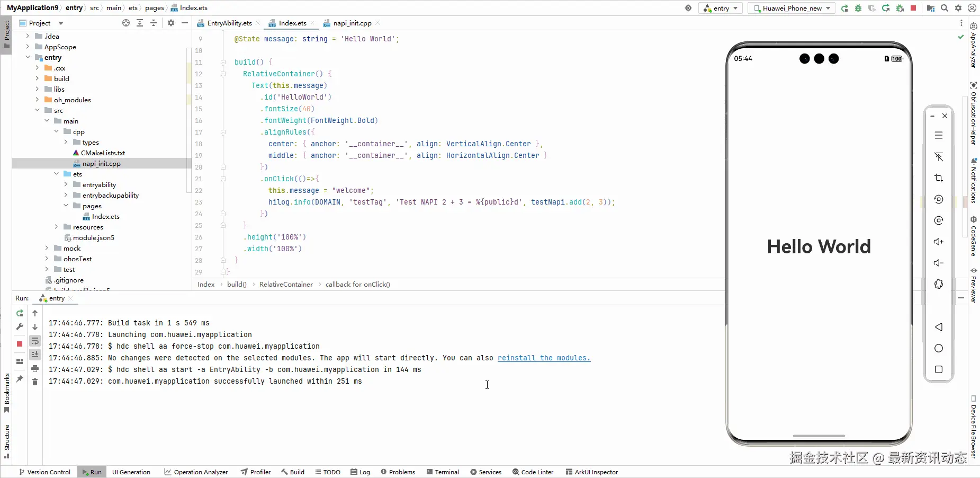Jump up the stack trace in Run console
The image size is (980, 478).
click(35, 313)
